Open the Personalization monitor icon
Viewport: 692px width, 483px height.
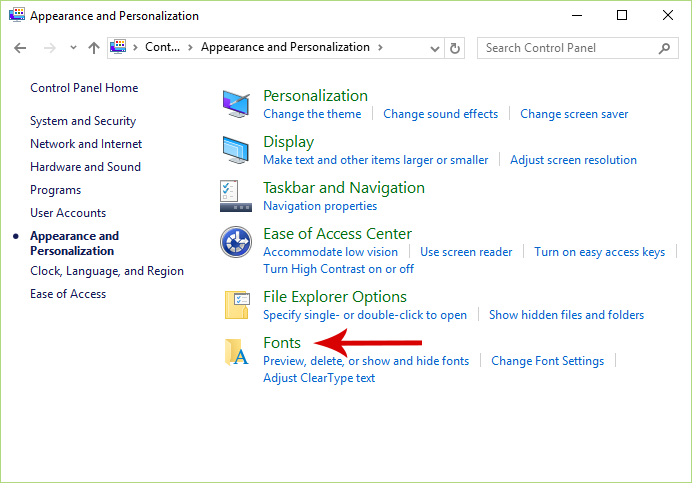[236, 104]
